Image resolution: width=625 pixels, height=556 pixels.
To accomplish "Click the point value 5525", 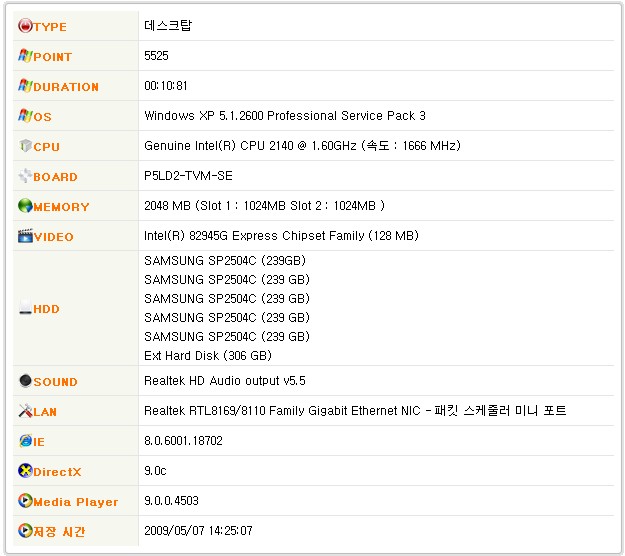I will pos(156,56).
